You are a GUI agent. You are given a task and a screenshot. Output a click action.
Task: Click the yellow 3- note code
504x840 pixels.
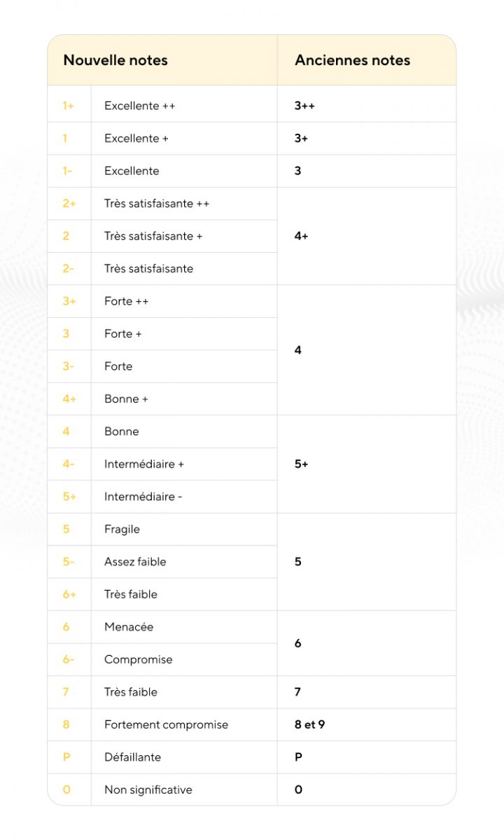click(68, 366)
